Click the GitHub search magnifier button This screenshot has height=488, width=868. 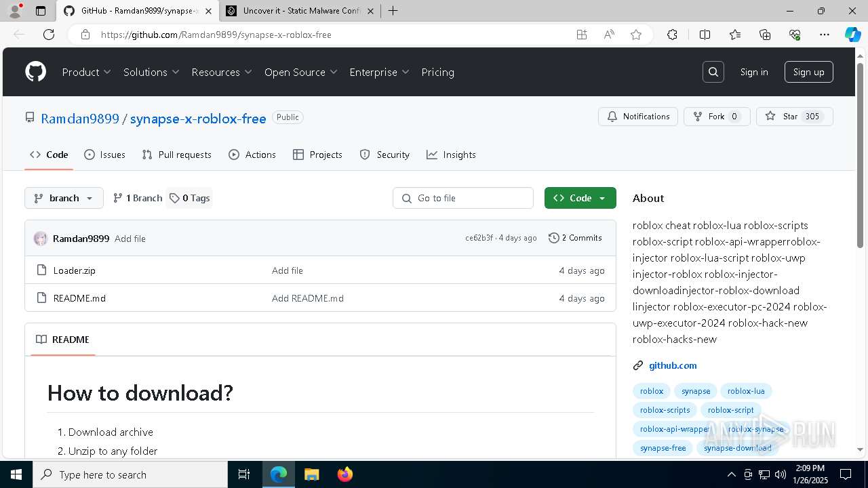point(713,72)
